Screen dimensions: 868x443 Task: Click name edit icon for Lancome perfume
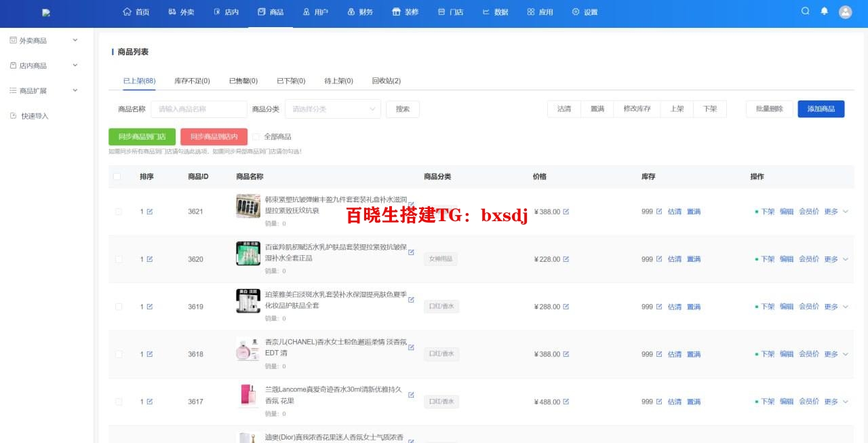411,394
